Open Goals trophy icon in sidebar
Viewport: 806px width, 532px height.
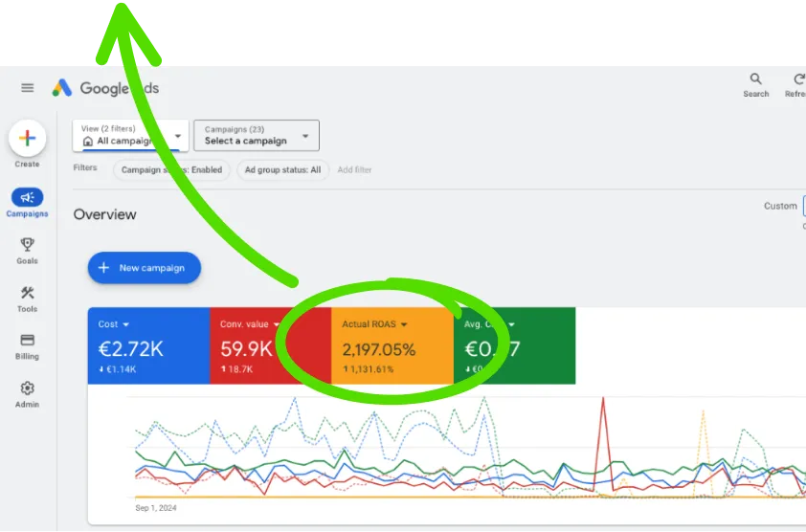(x=27, y=245)
